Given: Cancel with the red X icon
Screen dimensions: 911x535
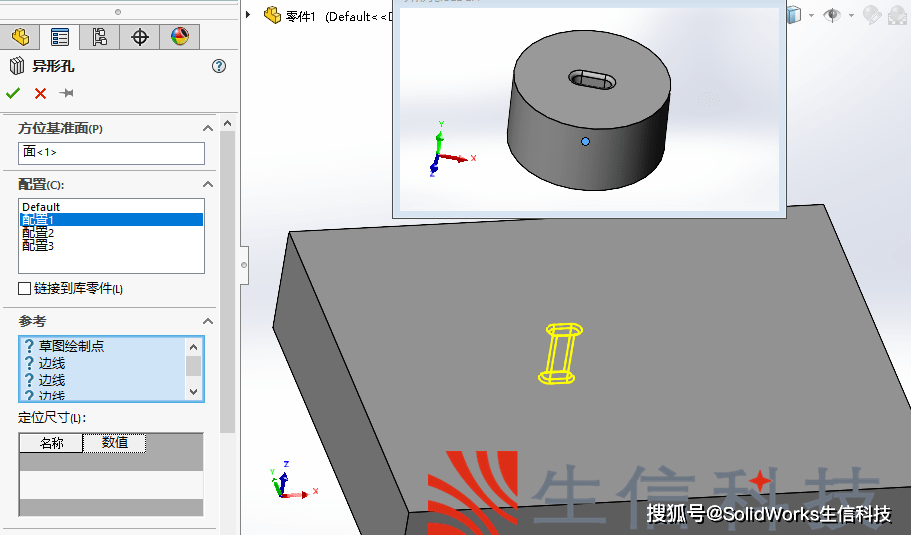Looking at the screenshot, I should click(x=40, y=93).
